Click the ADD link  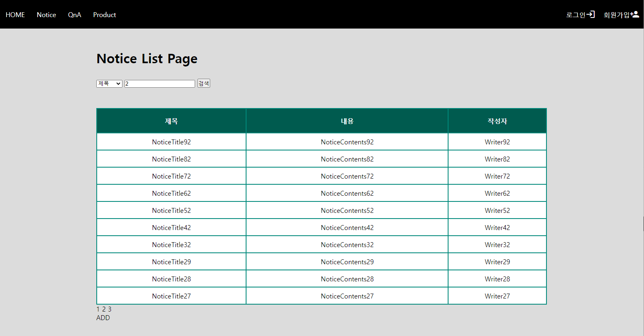click(103, 318)
